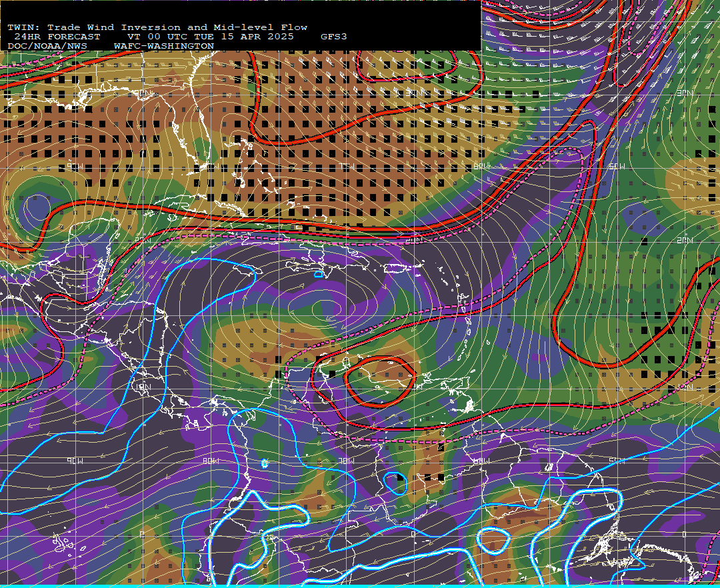Image resolution: width=720 pixels, height=588 pixels.
Task: Click the title text 'TWIN: Trade Wind Inversion and Mid-level Flow'
Action: pos(157,27)
